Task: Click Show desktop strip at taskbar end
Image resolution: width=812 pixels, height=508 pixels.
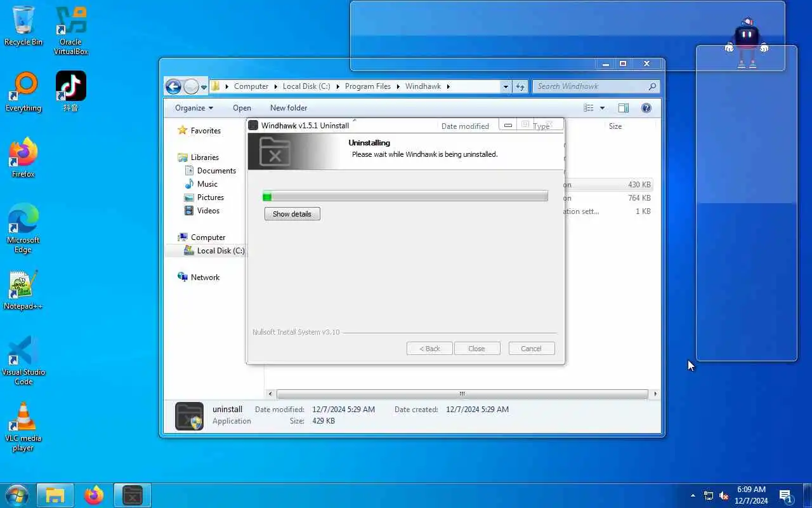Action: click(808, 495)
